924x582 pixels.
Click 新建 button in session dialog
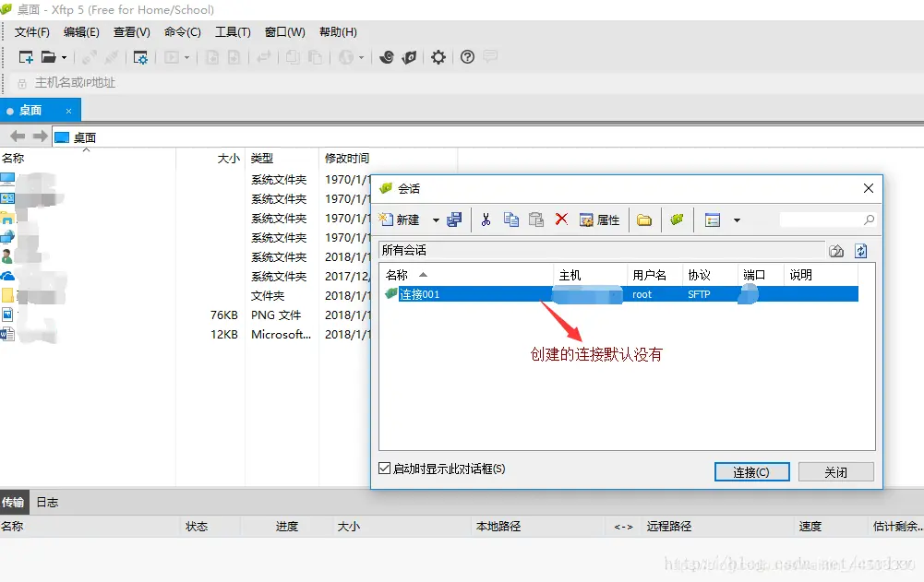pyautogui.click(x=400, y=220)
